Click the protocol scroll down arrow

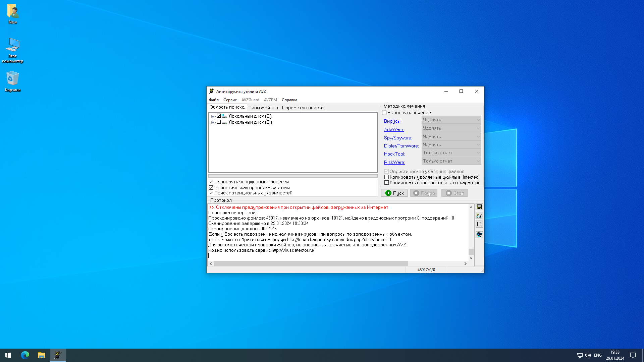coord(471,258)
